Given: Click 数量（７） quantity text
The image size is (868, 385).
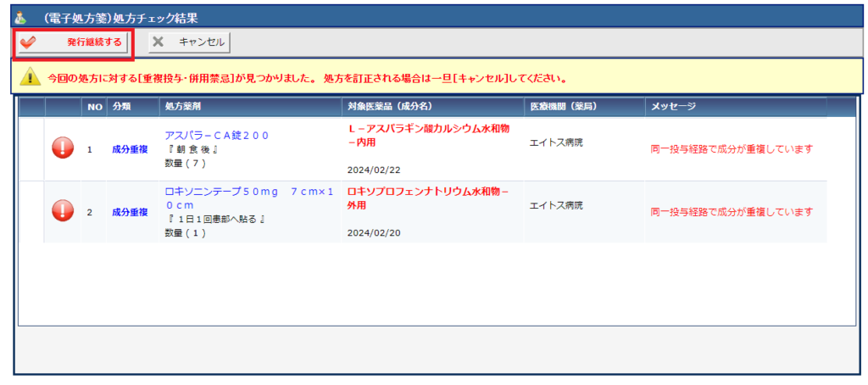Looking at the screenshot, I should (x=186, y=163).
